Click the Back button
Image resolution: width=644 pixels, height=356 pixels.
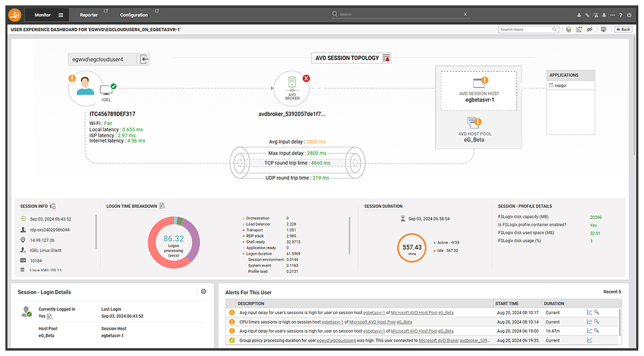[x=623, y=30]
